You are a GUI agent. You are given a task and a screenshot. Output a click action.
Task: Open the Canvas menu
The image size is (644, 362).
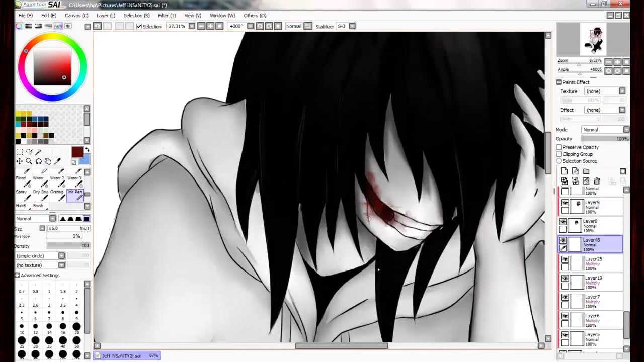(x=76, y=16)
